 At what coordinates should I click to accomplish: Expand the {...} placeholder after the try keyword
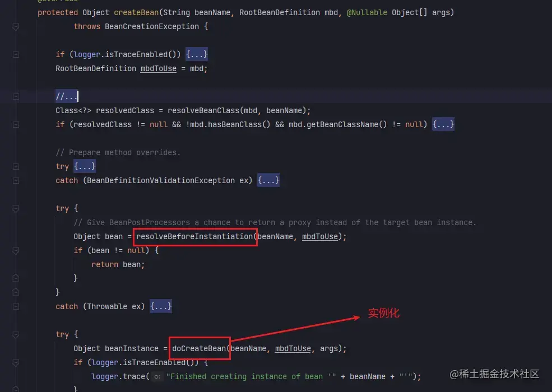coord(85,166)
